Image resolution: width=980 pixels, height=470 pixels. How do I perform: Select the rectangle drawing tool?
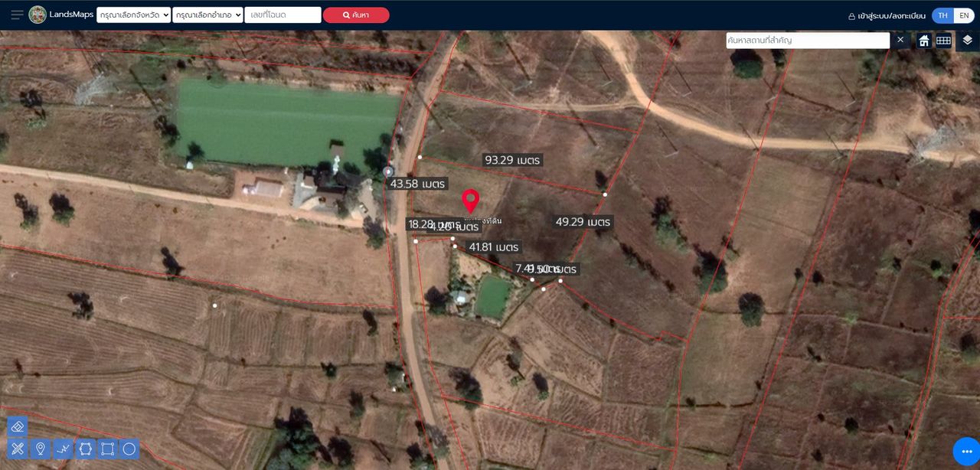click(107, 449)
